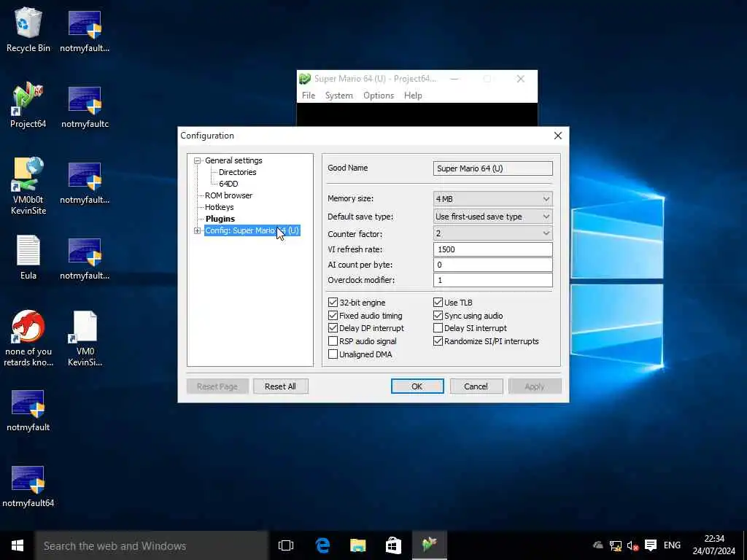Click the Good Name text field
This screenshot has height=560, width=747.
(492, 168)
